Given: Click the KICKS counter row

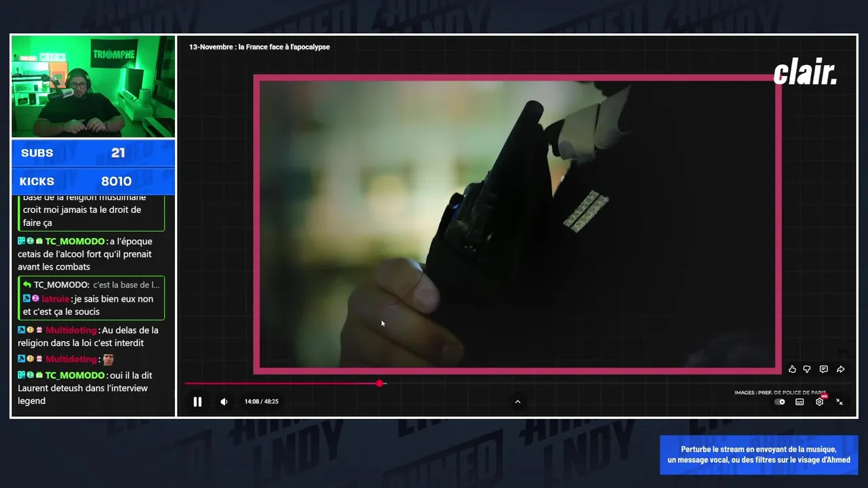Looking at the screenshot, I should pyautogui.click(x=94, y=182).
